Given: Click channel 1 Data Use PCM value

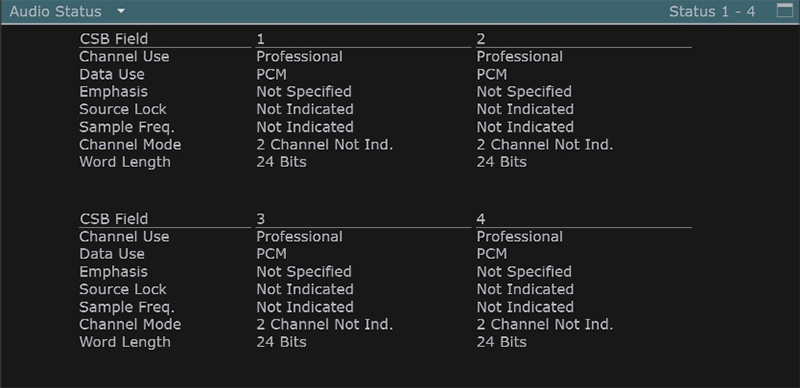Looking at the screenshot, I should (x=271, y=75).
